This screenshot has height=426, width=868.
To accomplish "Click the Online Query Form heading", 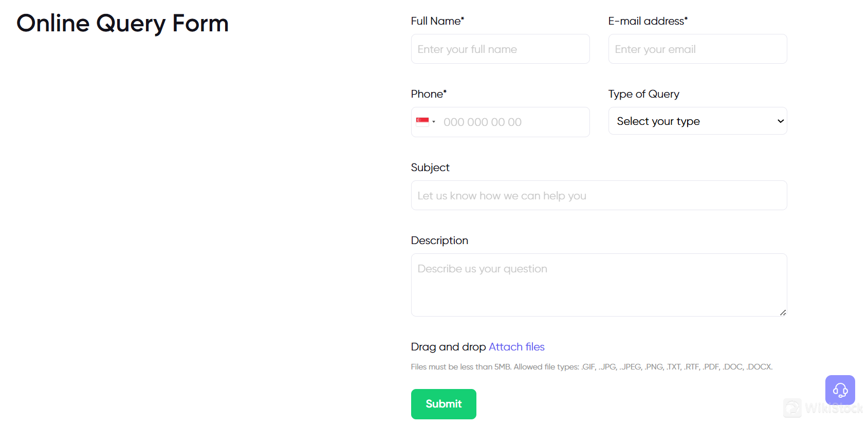I will 122,24.
